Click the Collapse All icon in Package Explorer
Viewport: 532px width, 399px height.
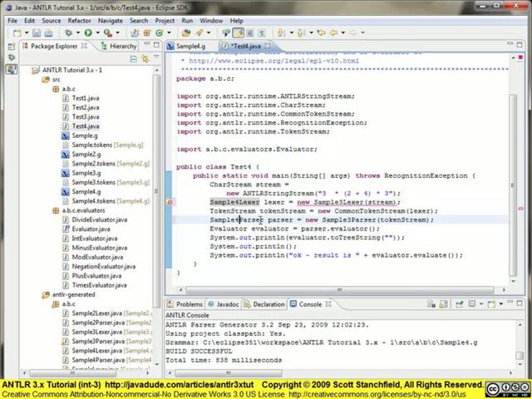(x=133, y=59)
